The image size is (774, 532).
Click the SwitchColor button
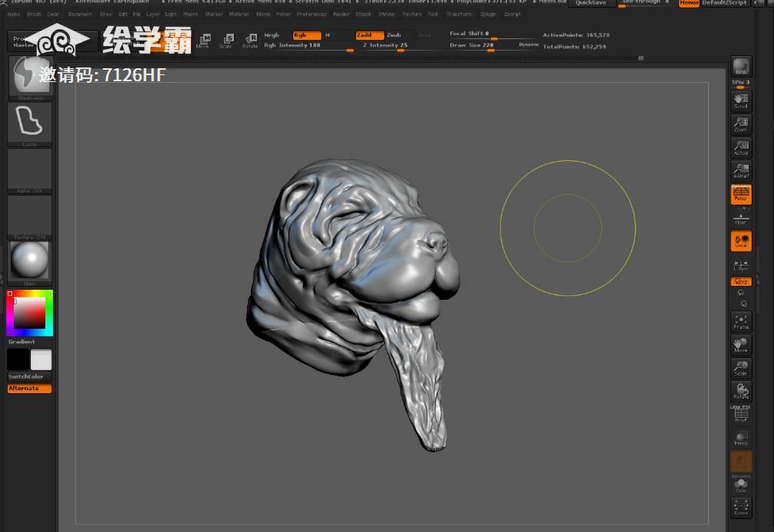pyautogui.click(x=30, y=376)
